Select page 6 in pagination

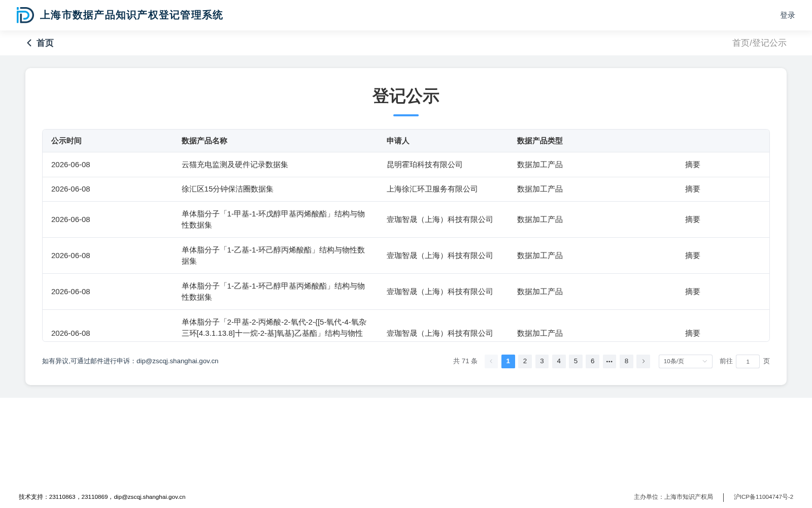point(592,361)
